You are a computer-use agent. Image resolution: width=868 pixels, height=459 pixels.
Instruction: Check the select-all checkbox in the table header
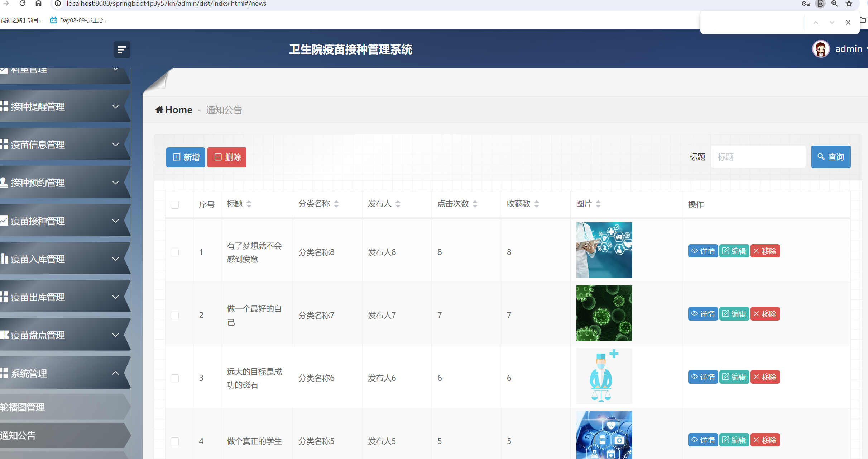click(175, 205)
